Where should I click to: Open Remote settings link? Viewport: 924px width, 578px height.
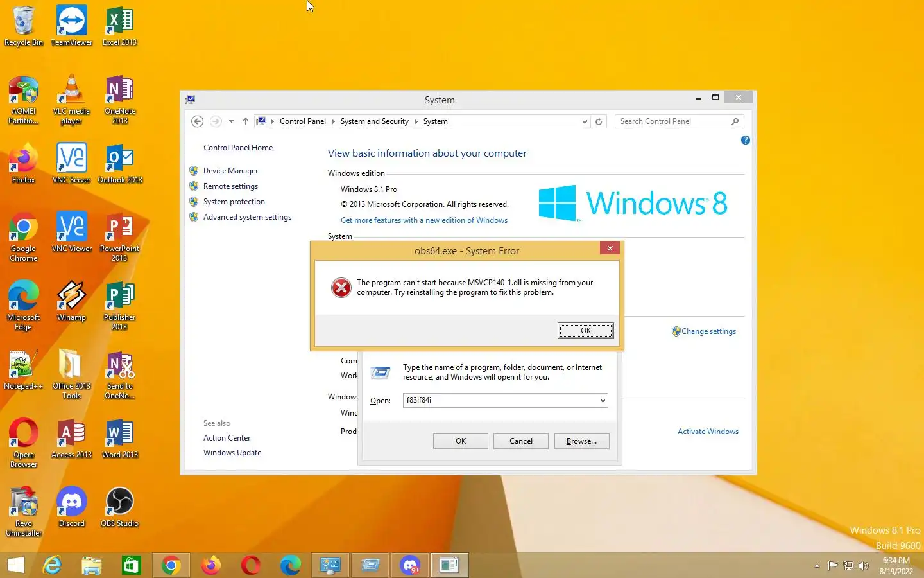[x=230, y=186]
